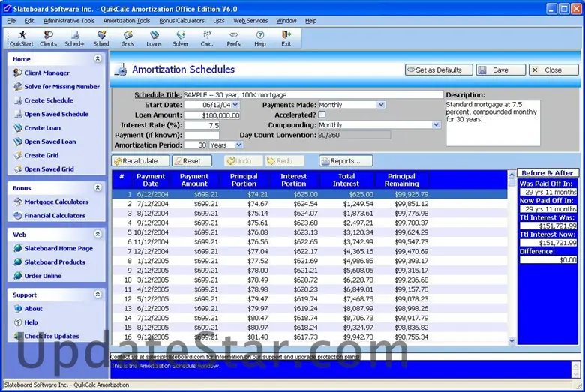Open the Compounding dropdown
This screenshot has height=392, width=585.
436,125
